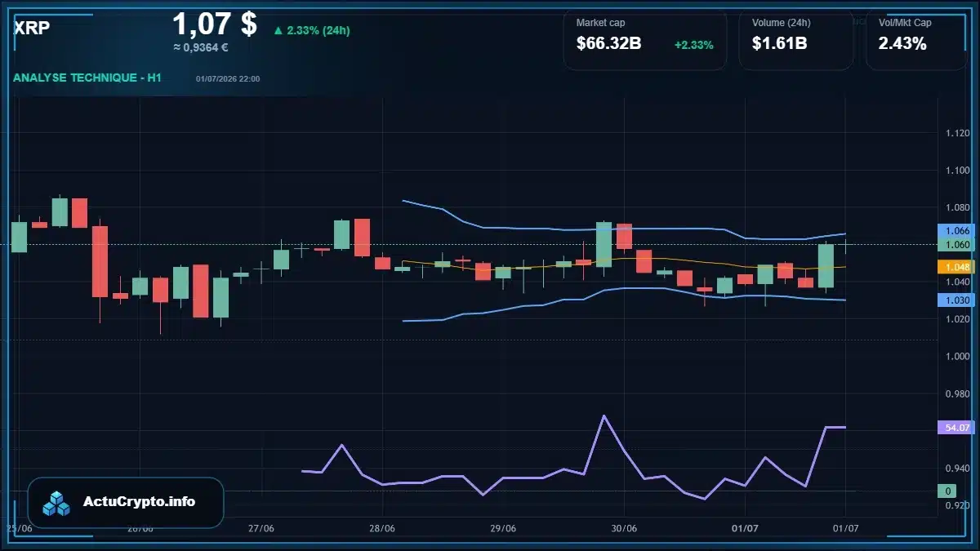Click the 1.000 price axis label
The width and height of the screenshot is (980, 551).
tap(957, 357)
